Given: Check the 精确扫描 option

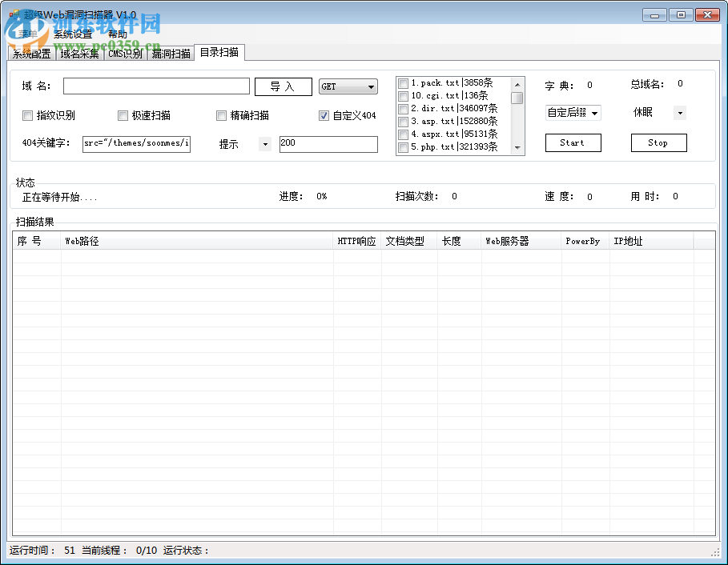Looking at the screenshot, I should (x=221, y=115).
